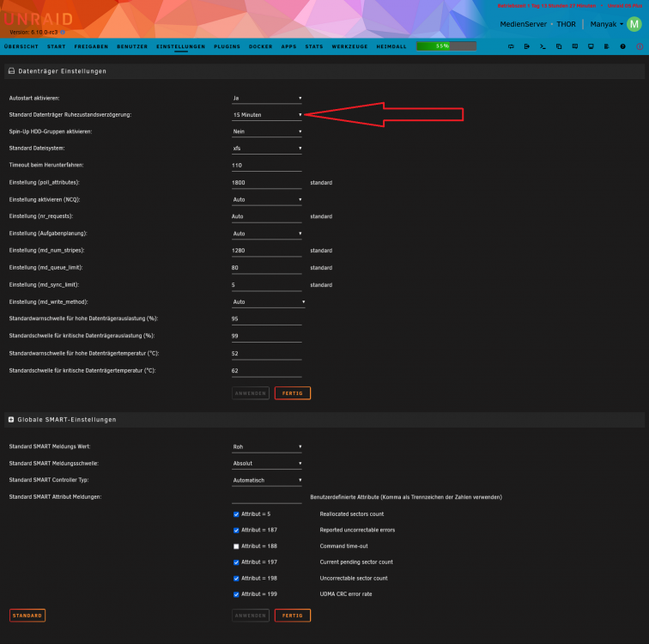Edit the nr_requests Auto field

click(266, 216)
